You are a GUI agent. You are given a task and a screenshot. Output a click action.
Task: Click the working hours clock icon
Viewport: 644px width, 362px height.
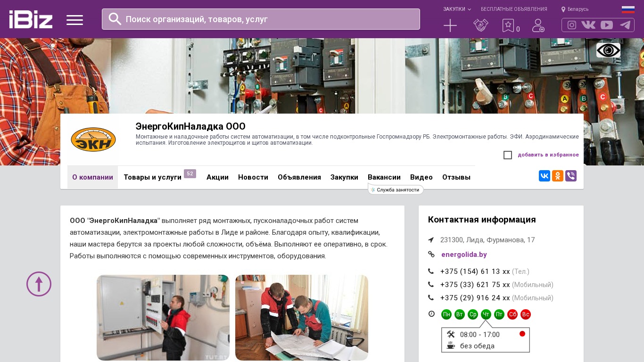point(431,314)
